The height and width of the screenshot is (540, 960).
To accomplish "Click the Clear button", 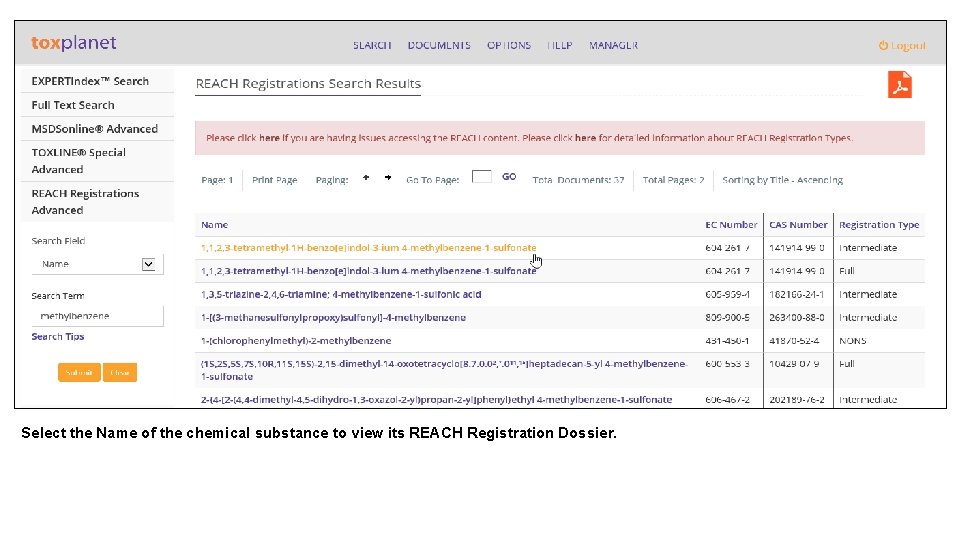I will (120, 372).
